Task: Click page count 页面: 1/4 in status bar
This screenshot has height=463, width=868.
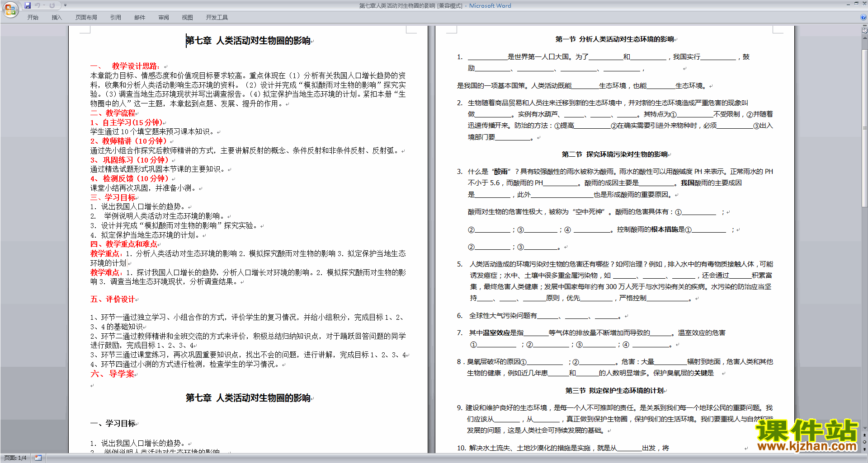Action: (15, 458)
